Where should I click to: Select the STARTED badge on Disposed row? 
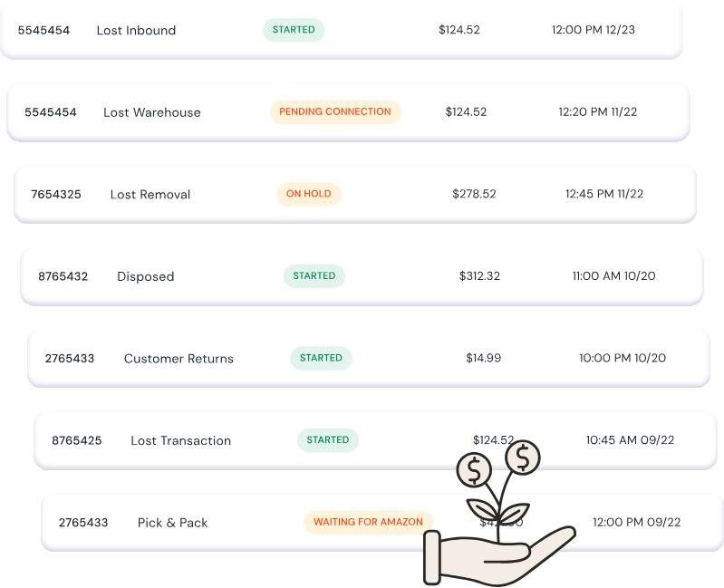tap(314, 276)
